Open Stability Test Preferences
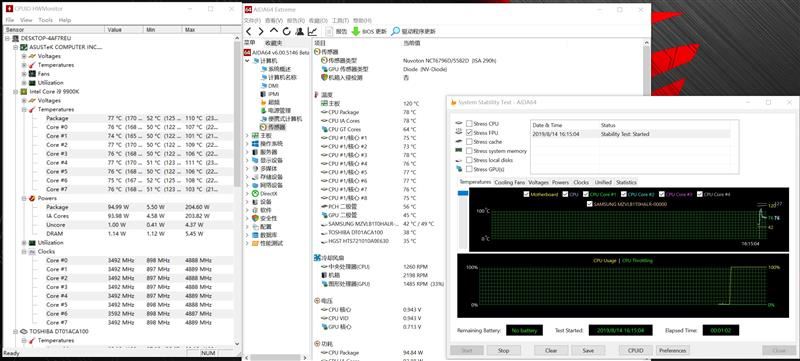Image resolution: width=800 pixels, height=361 pixels. tap(672, 351)
